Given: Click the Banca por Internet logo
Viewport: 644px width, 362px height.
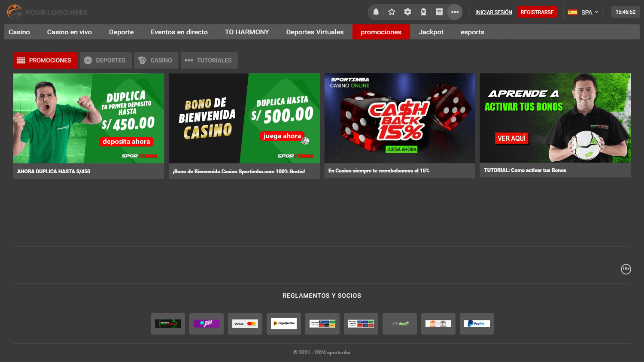Looking at the screenshot, I should (361, 324).
